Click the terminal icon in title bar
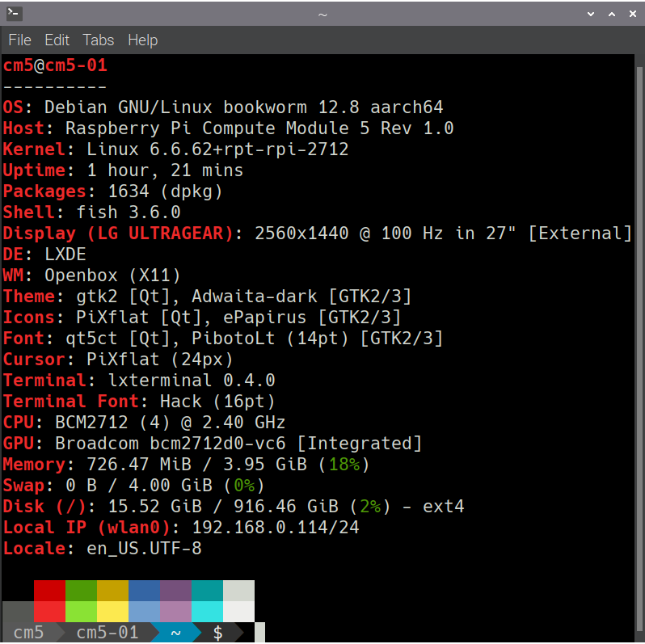 pyautogui.click(x=15, y=14)
